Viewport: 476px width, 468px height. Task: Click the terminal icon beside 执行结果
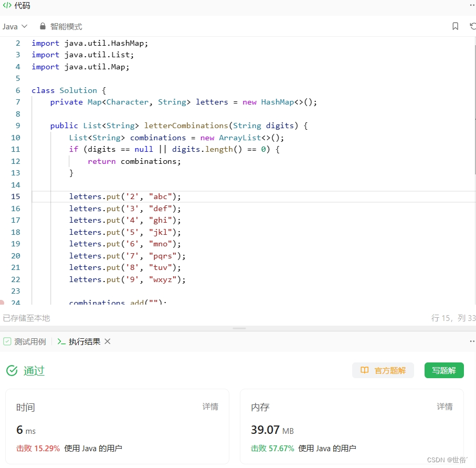tap(61, 341)
